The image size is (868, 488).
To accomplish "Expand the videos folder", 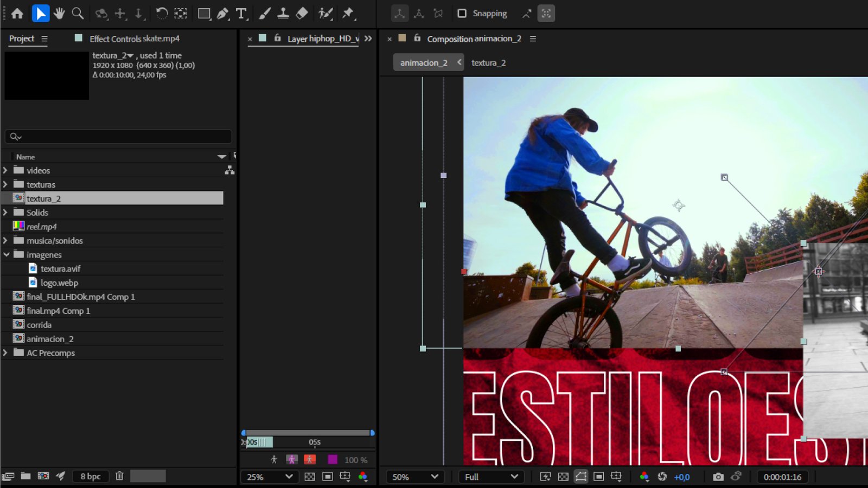I will [5, 170].
